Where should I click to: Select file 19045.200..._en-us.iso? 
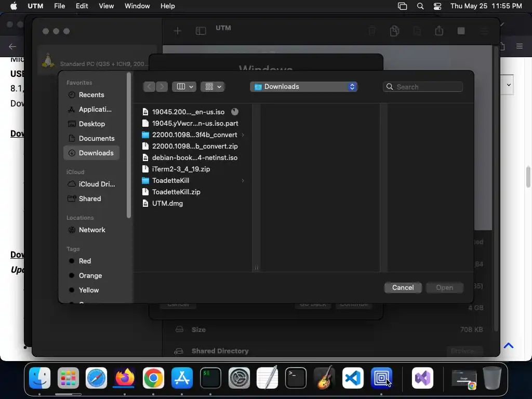[188, 112]
